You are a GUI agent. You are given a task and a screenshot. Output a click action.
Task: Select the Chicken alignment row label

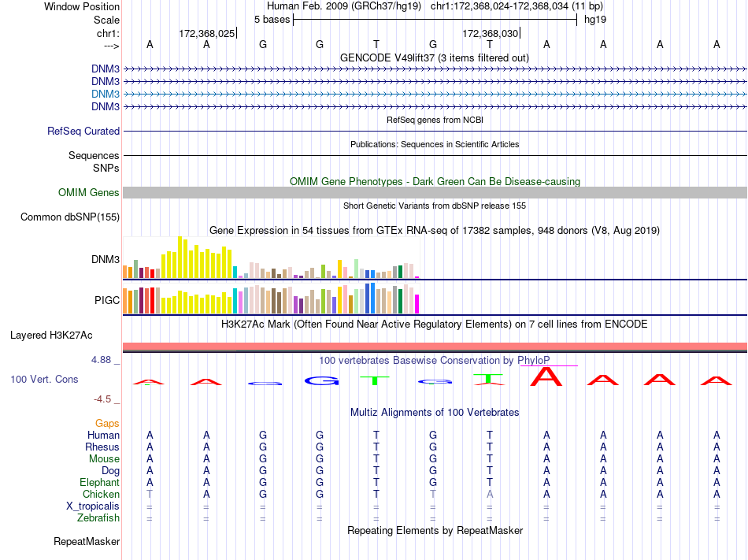point(101,494)
